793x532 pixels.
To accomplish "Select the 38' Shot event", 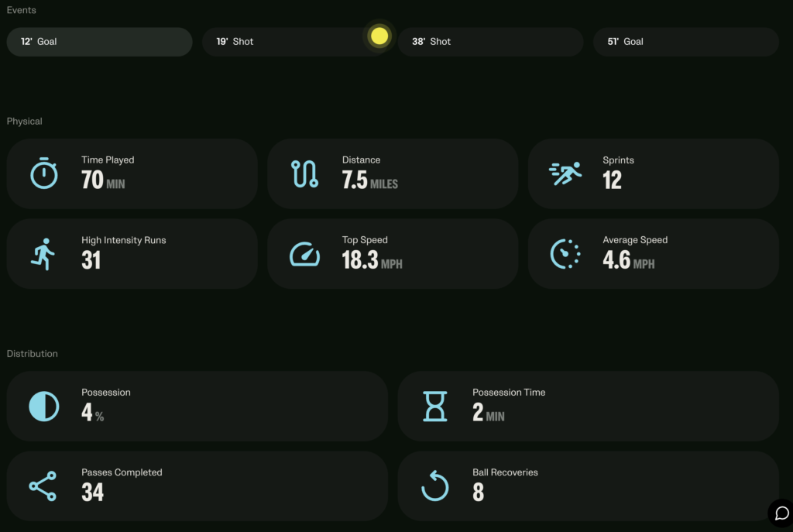I will [x=490, y=42].
